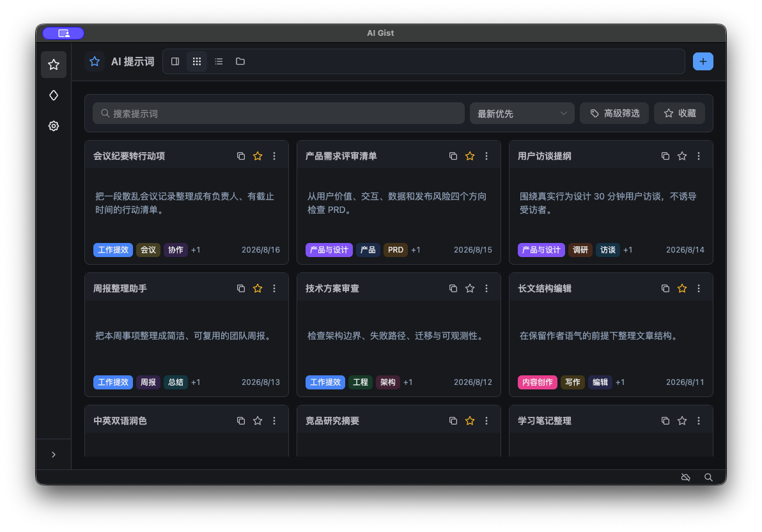The width and height of the screenshot is (762, 532).
Task: Toggle favorite star on 长文结构编辑
Action: click(x=682, y=288)
